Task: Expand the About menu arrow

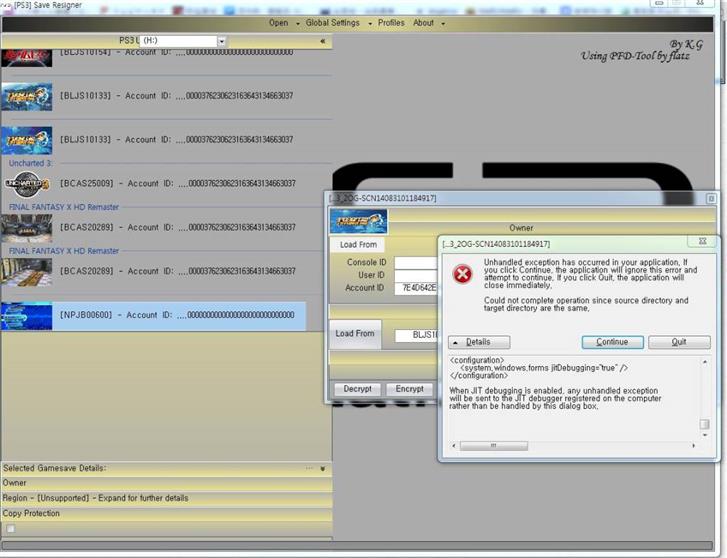Action: [443, 24]
